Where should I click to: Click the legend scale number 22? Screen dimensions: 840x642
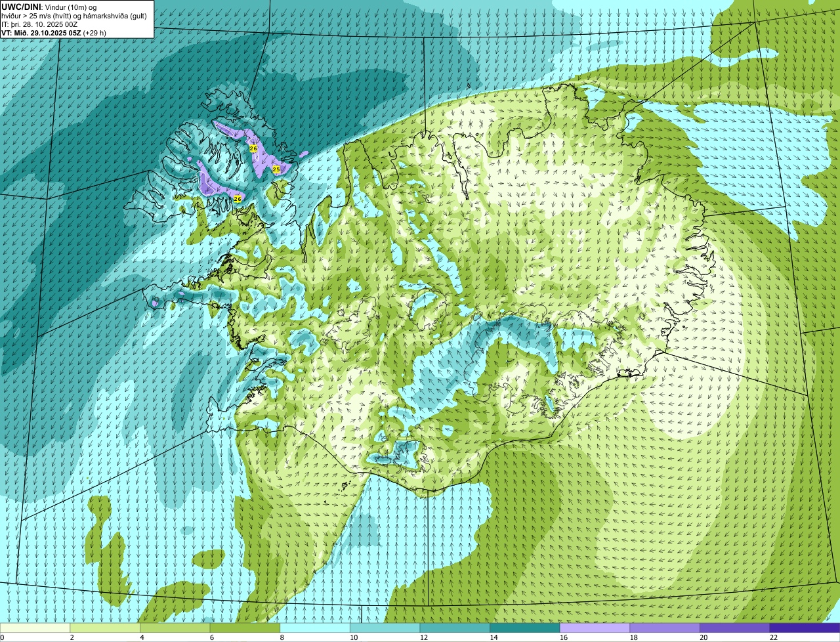point(774,637)
